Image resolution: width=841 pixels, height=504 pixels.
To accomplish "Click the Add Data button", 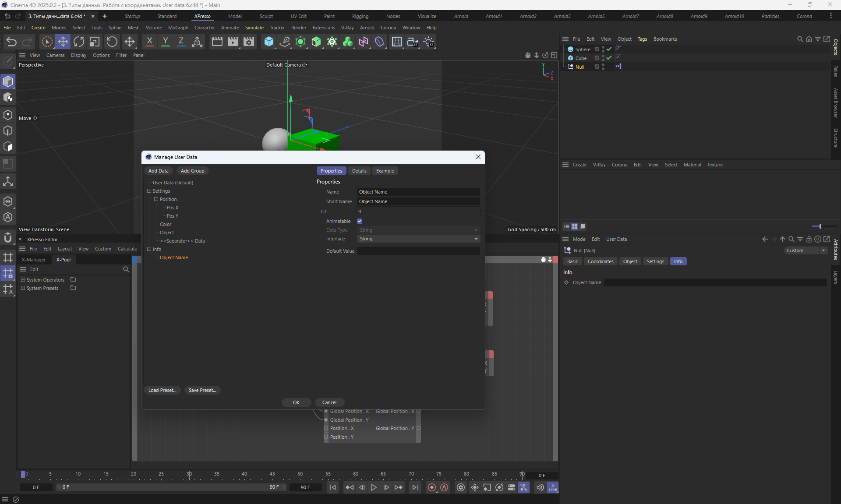I will tap(158, 171).
